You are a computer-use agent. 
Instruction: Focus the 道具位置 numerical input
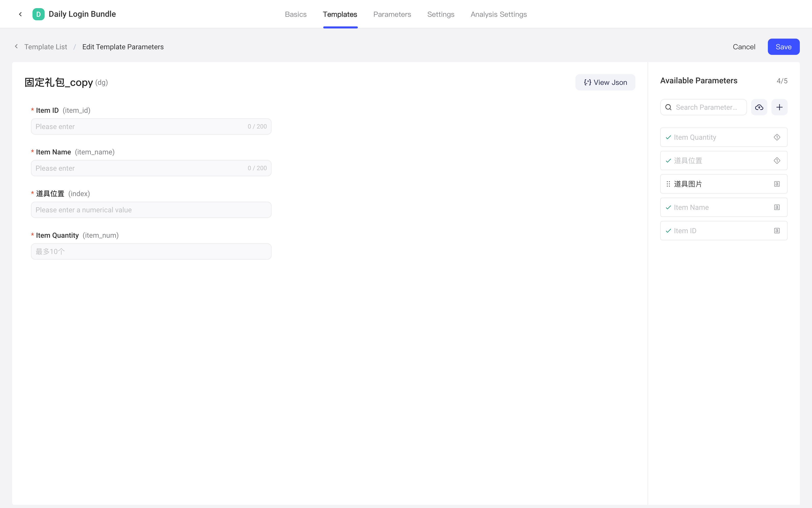coord(151,210)
